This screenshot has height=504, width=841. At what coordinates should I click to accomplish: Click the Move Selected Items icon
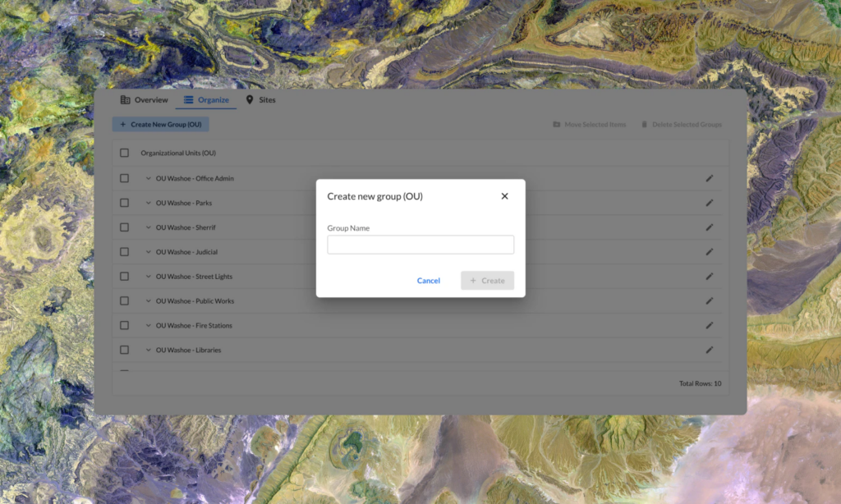[x=558, y=124]
